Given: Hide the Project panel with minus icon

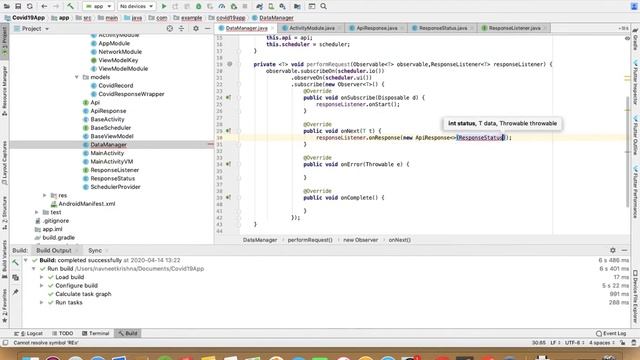Looking at the screenshot, I should point(207,29).
